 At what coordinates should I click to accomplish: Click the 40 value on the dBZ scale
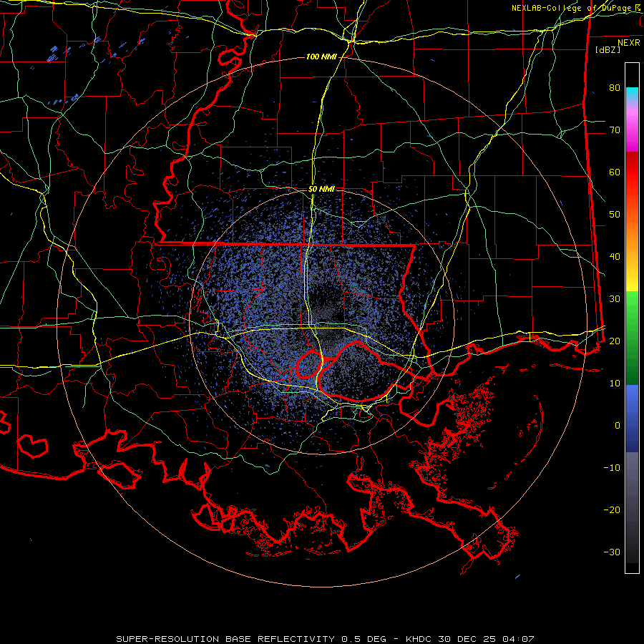[x=615, y=257]
